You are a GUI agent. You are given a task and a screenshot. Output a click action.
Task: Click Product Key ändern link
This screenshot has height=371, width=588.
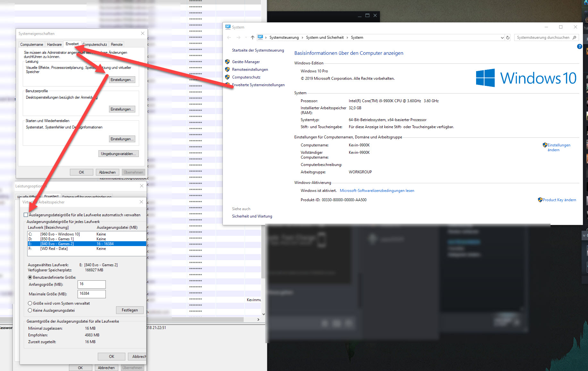tap(559, 200)
